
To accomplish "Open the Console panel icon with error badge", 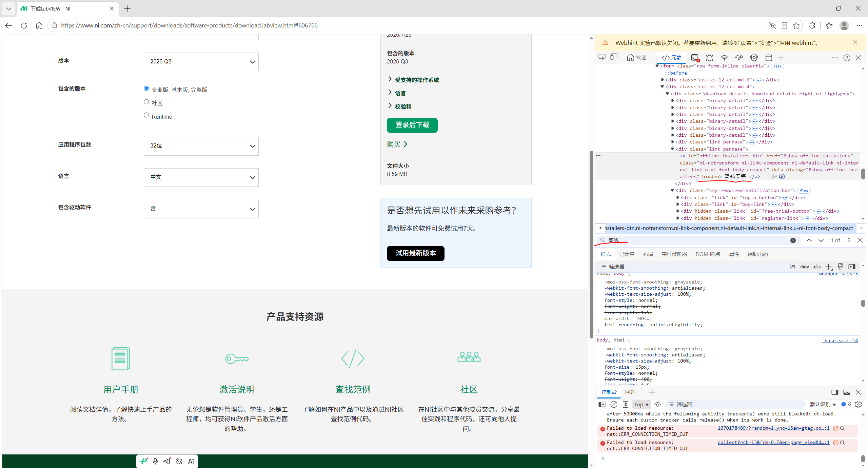I will pyautogui.click(x=695, y=58).
